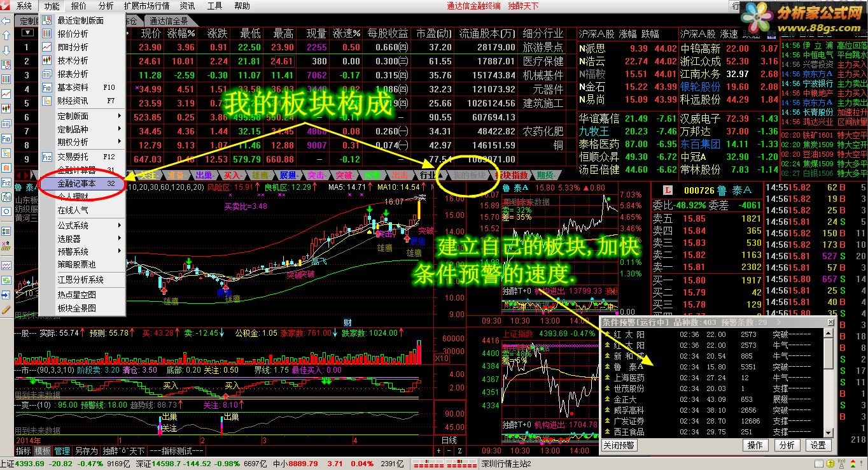
Task: Click 管理 in the bottom tab bar
Action: pos(62,450)
